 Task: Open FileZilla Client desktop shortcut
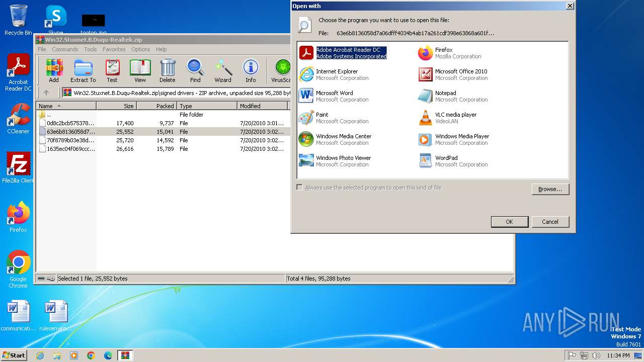(18, 167)
